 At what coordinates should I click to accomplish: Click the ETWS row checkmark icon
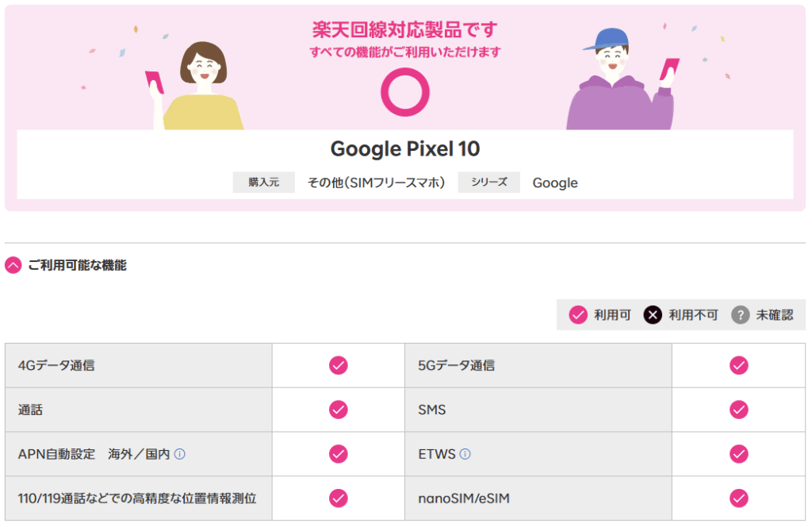click(739, 454)
